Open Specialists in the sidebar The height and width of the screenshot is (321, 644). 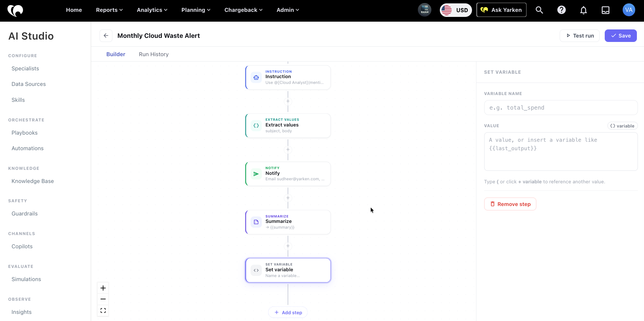25,68
